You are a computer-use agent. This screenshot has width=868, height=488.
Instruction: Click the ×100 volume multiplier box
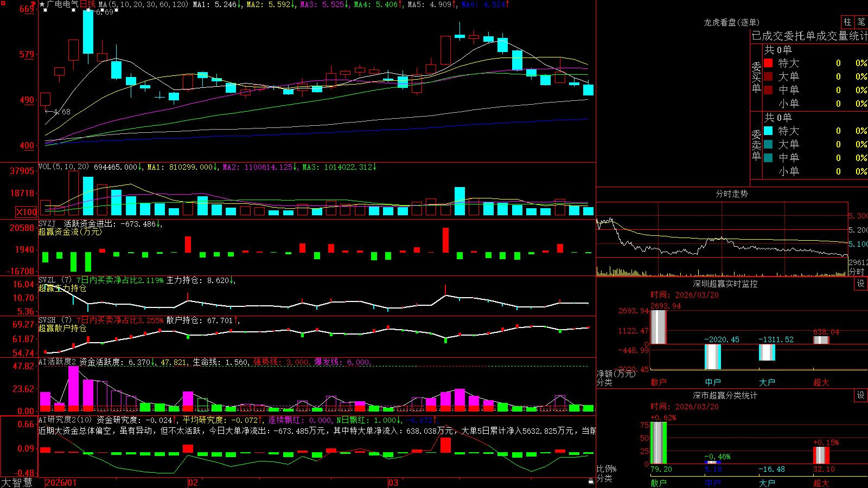(x=26, y=212)
